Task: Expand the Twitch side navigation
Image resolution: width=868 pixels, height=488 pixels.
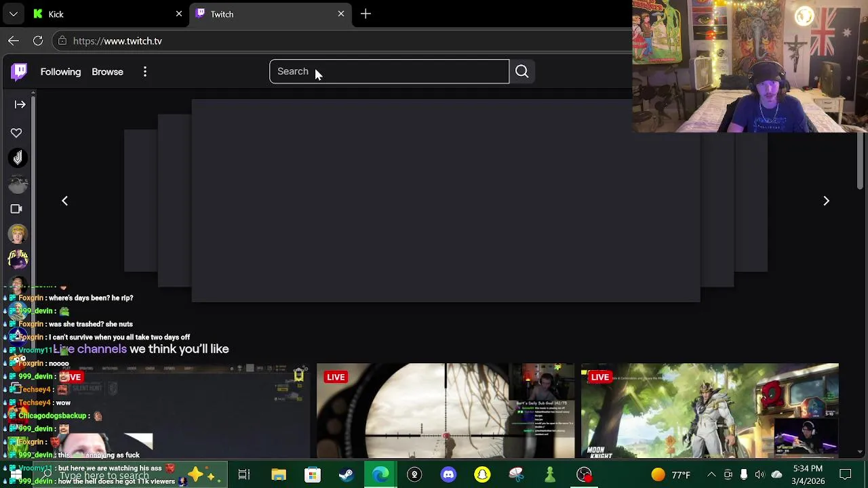Action: 20,104
